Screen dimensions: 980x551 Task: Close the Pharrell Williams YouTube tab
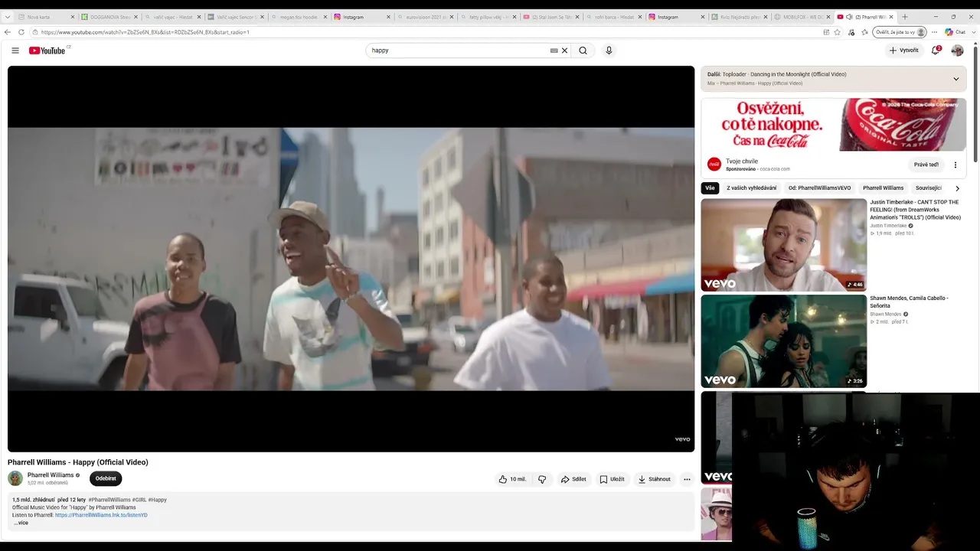click(x=891, y=17)
